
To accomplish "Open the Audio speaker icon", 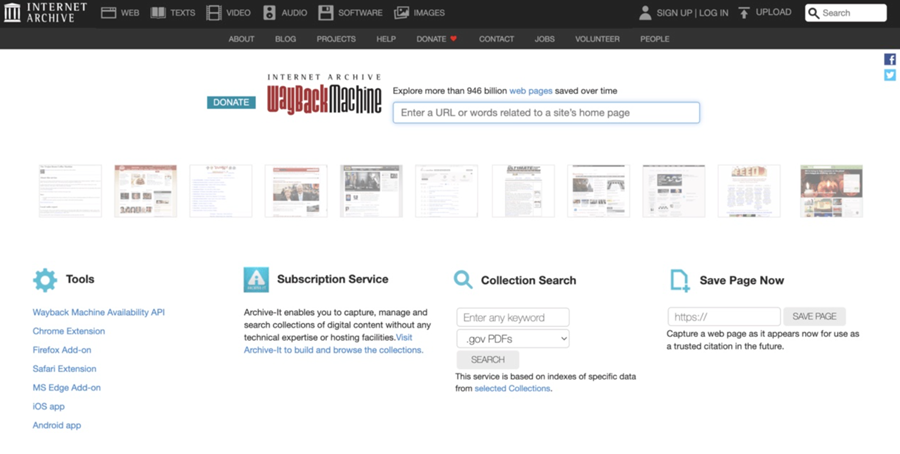I will (x=270, y=13).
